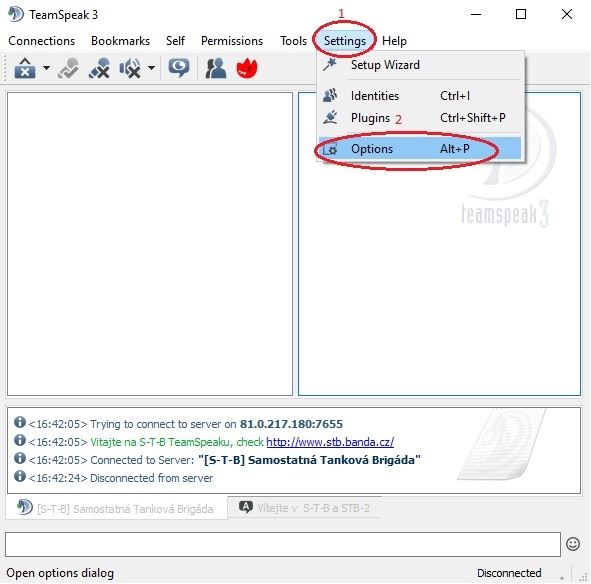
Task: Open the emoticon smiley picker
Action: 573,544
